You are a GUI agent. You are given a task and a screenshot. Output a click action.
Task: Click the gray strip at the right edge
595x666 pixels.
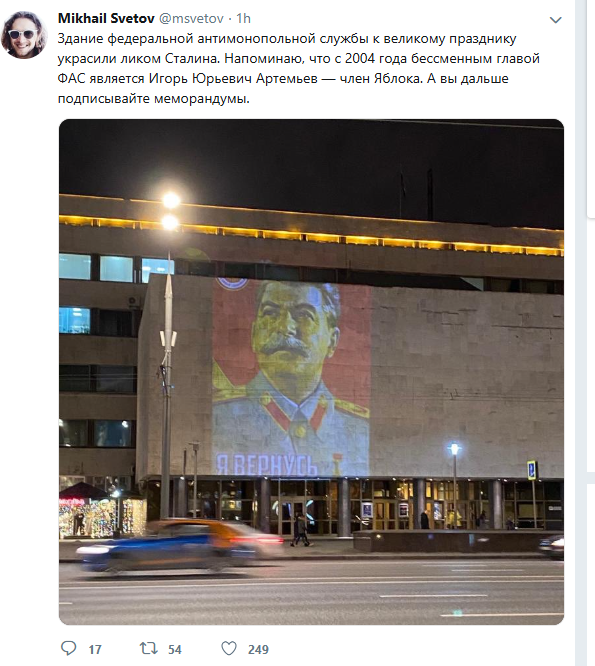tap(581, 333)
